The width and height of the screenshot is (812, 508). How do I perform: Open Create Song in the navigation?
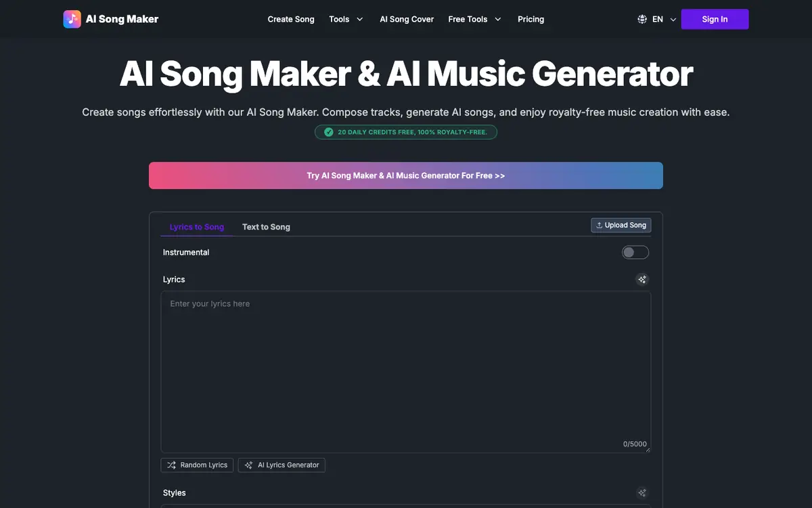[291, 19]
